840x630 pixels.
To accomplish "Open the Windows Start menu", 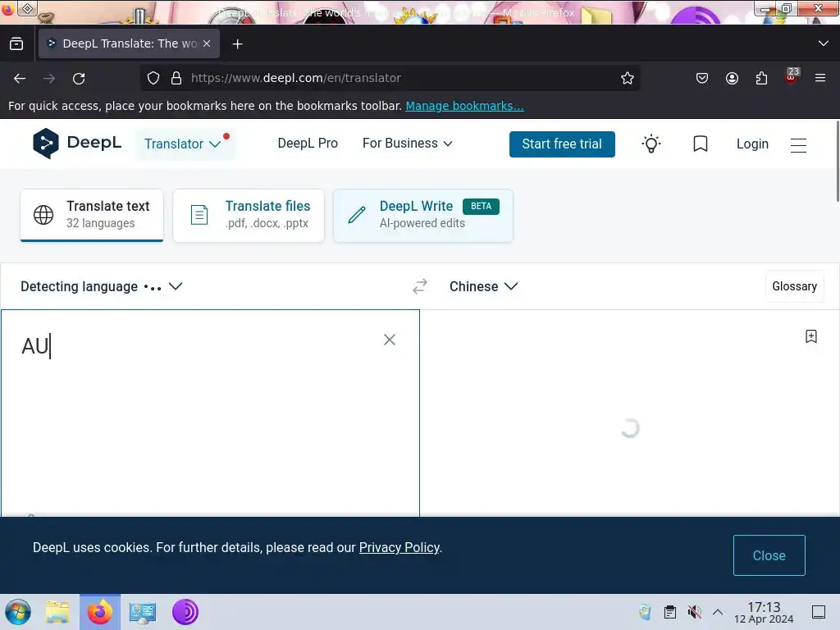I will click(18, 612).
